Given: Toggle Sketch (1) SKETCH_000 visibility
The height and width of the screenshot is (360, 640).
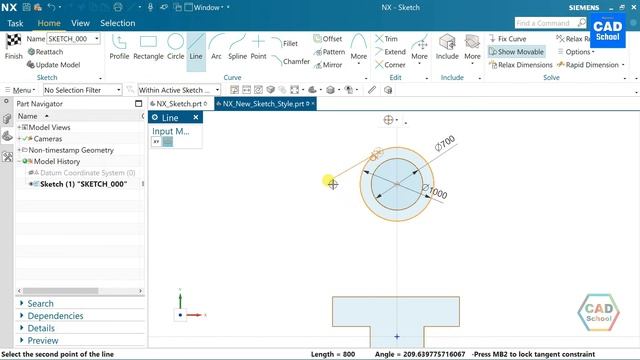Looking at the screenshot, I should (x=31, y=184).
